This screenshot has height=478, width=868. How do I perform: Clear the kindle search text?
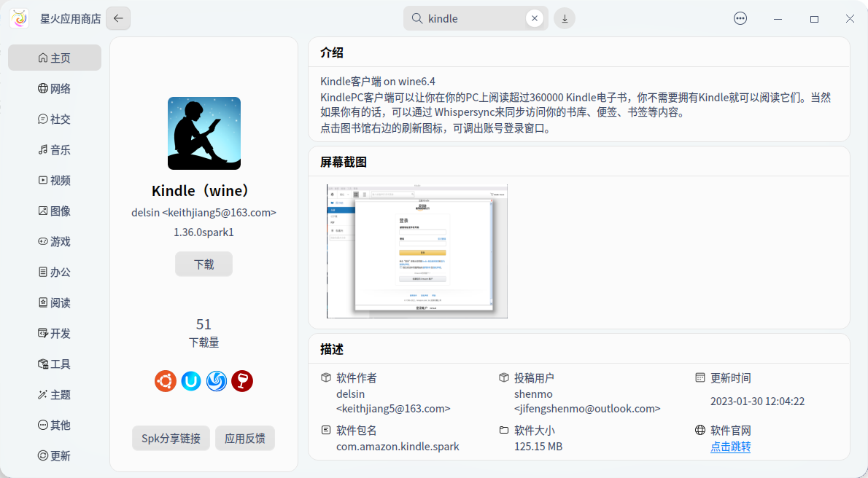tap(534, 18)
